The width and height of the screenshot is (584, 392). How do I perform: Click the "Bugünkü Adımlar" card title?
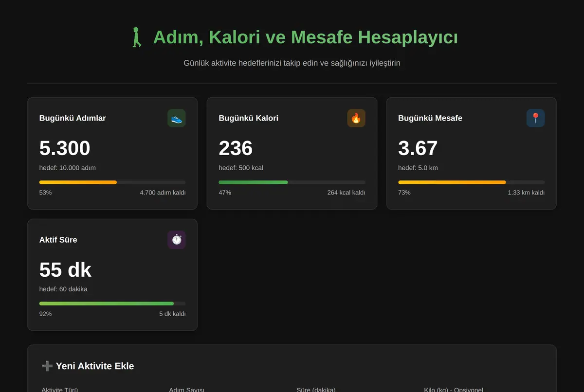(x=73, y=118)
